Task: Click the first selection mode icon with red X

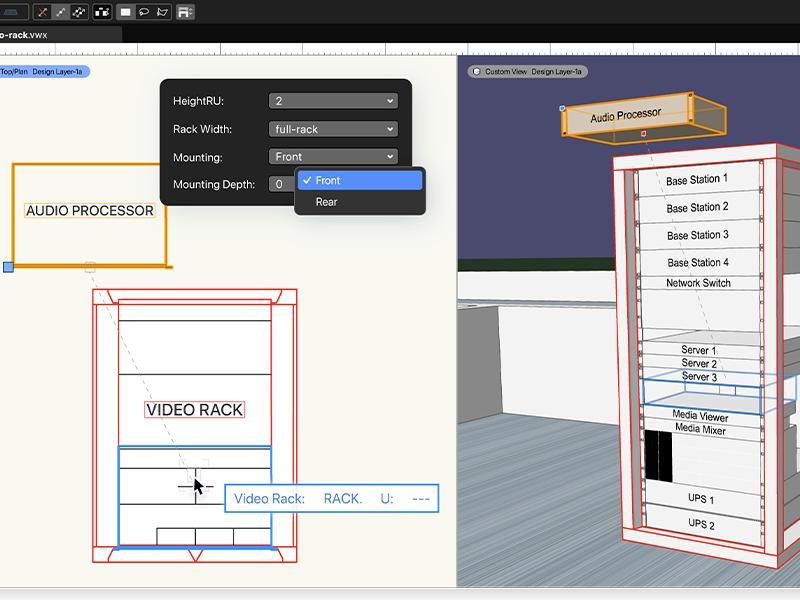Action: click(x=42, y=12)
